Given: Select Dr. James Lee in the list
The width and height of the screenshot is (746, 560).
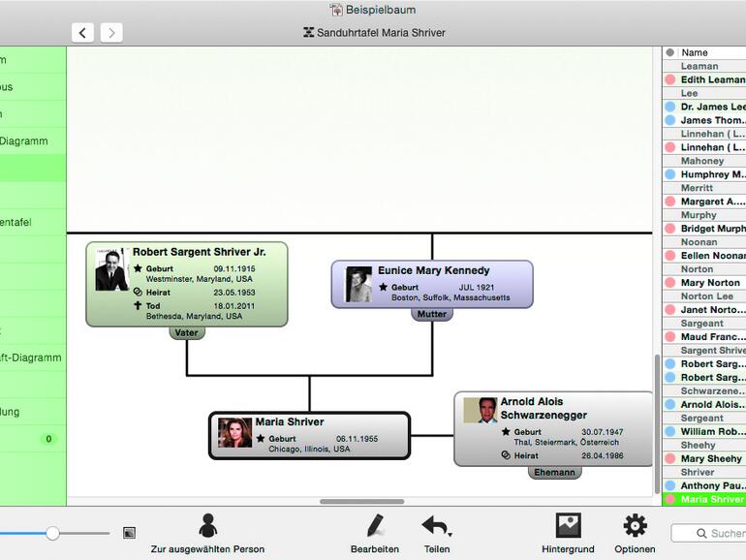Looking at the screenshot, I should point(704,107).
